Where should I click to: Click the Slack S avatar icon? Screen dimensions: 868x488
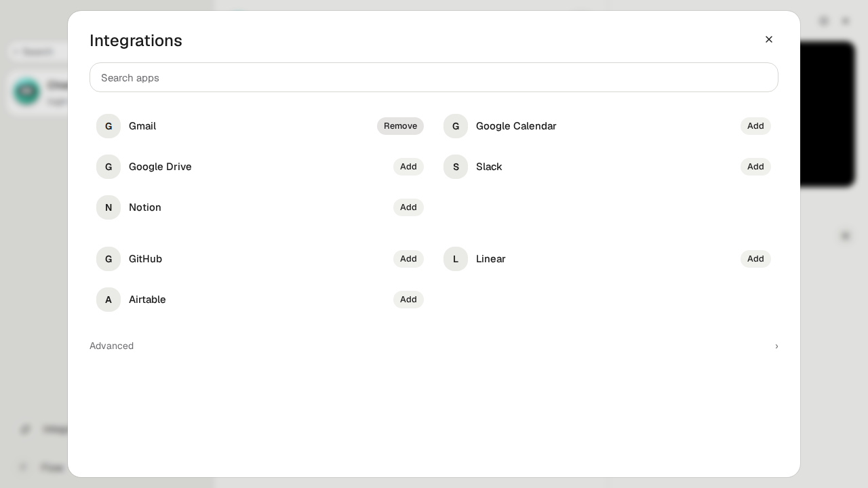[x=456, y=167]
